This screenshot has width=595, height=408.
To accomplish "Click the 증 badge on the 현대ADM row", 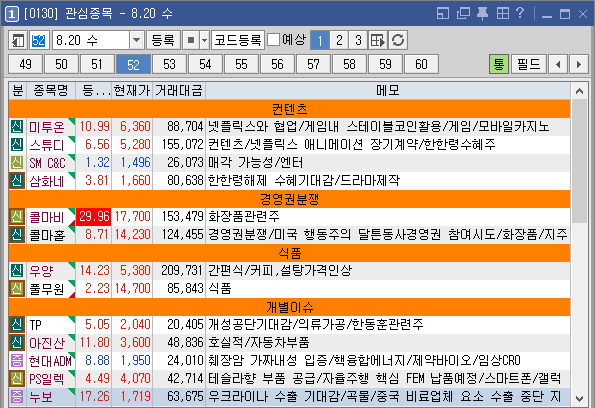I will pos(17,361).
